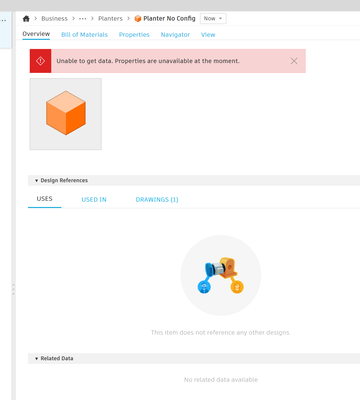Open the View tab
360x400 pixels.
(208, 35)
